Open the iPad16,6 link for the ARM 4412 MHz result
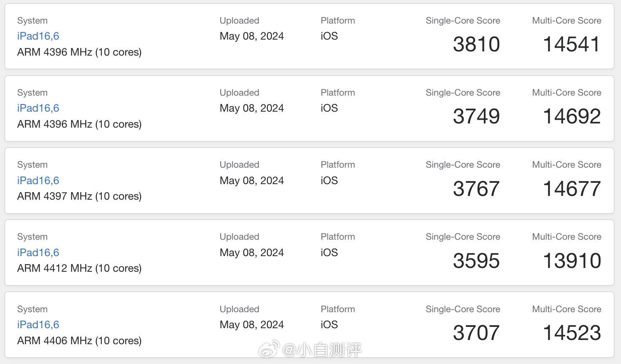621x364 pixels. coord(38,253)
